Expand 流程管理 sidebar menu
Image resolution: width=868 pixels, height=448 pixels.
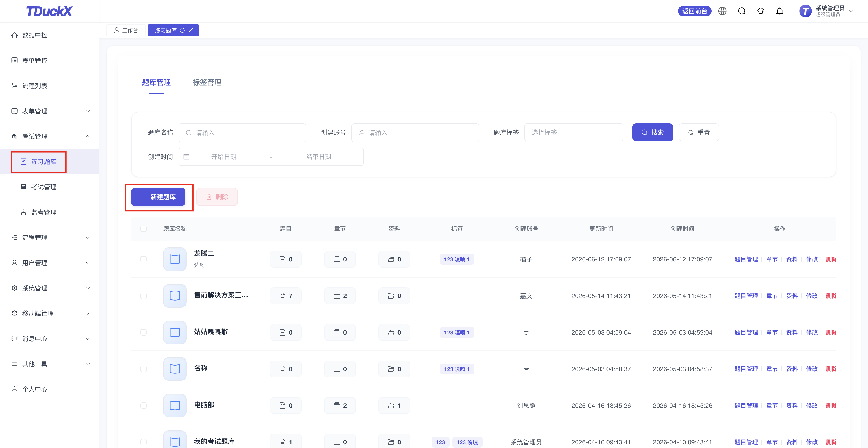[50, 238]
